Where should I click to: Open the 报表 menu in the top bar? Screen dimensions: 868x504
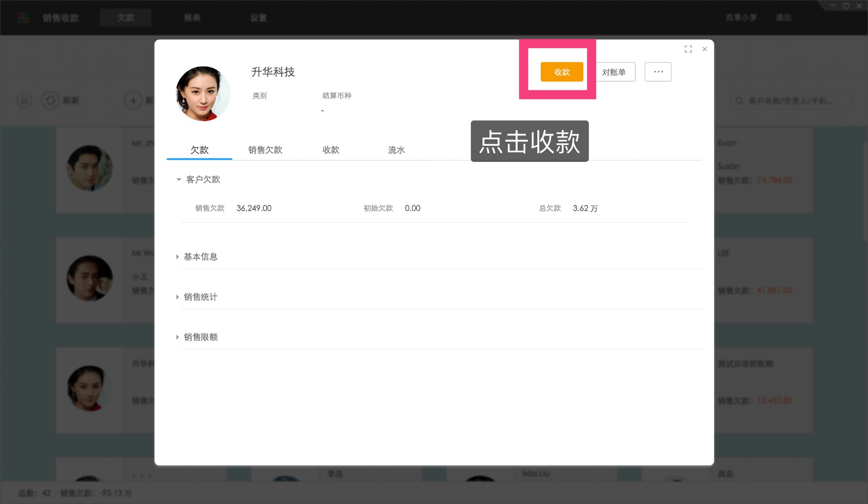(x=192, y=17)
